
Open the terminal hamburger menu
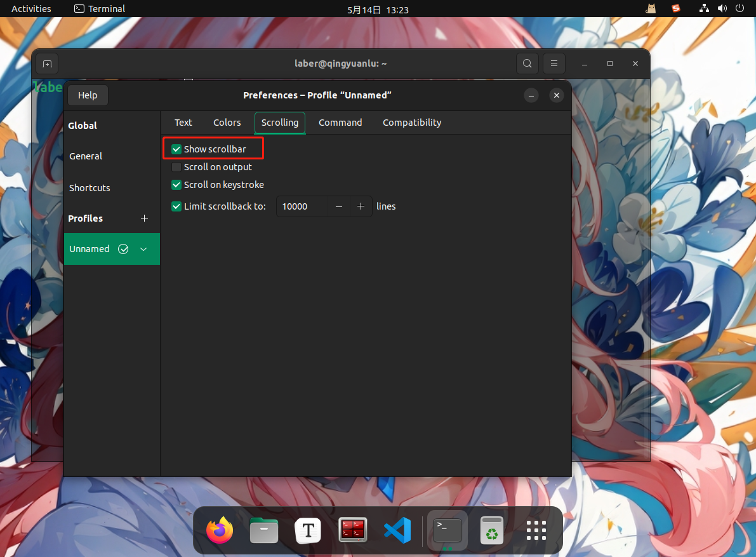click(554, 64)
